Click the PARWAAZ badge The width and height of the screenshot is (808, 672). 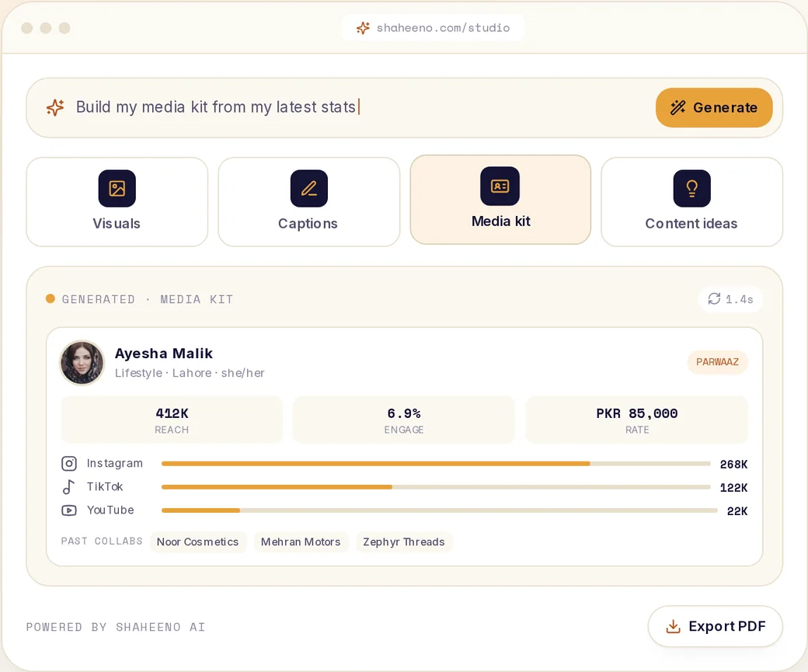click(717, 362)
